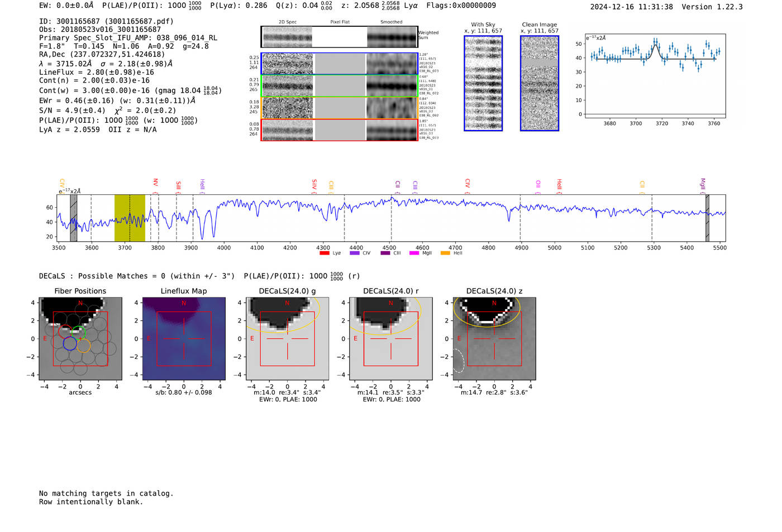Open the DECaLS(24.0) g image panel
Viewport: 782px width, 532px height.
click(x=288, y=339)
